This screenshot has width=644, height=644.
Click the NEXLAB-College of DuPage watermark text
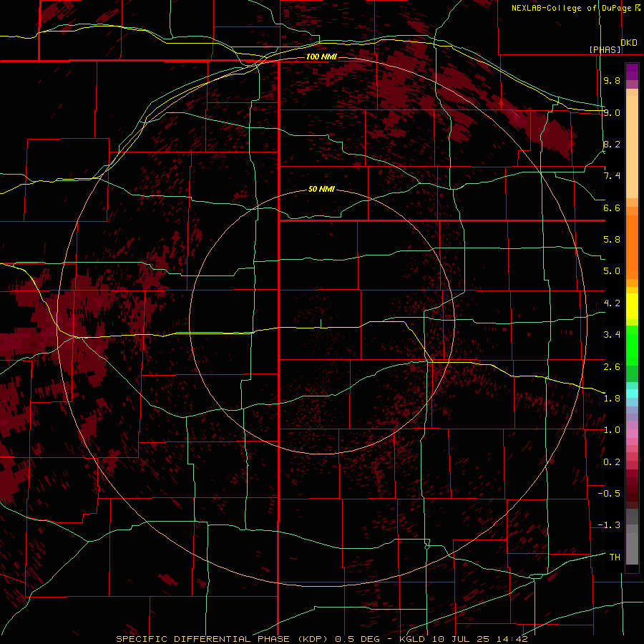575,8
